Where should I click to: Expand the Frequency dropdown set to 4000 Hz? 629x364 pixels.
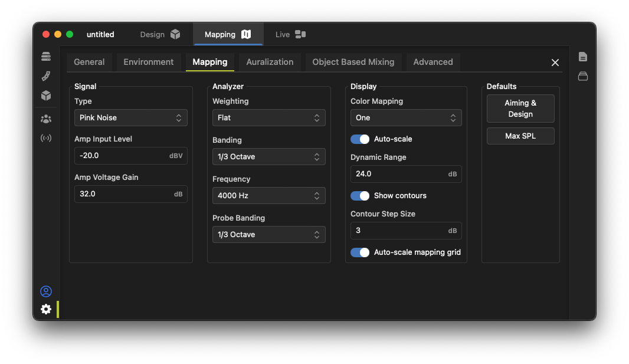pyautogui.click(x=268, y=196)
